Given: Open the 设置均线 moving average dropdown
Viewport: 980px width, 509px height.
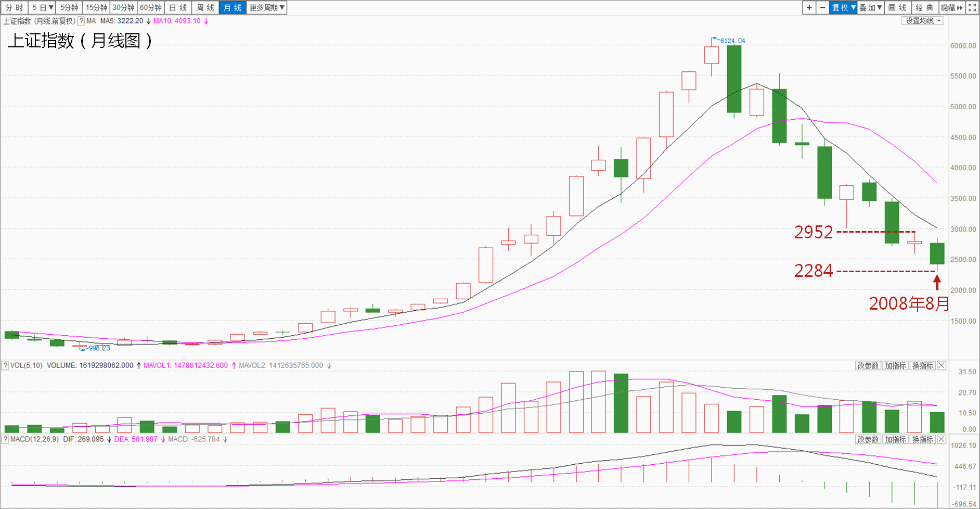Looking at the screenshot, I should (923, 21).
